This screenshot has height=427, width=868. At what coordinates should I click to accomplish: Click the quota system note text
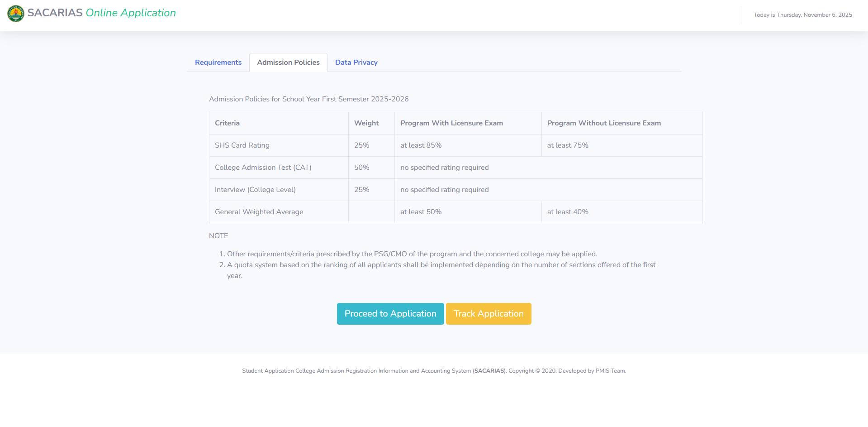click(x=441, y=265)
